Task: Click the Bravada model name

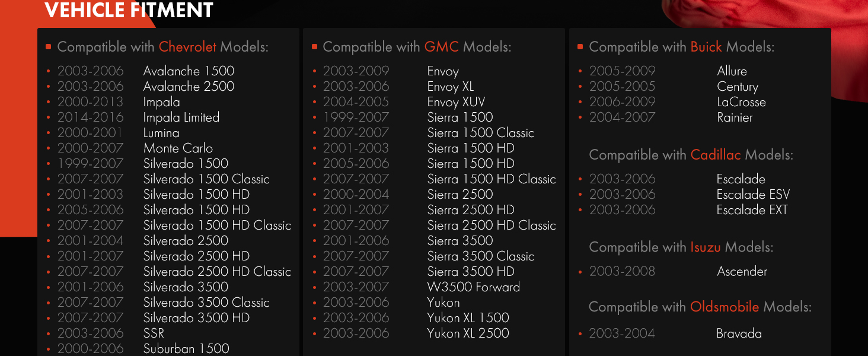Action: (739, 333)
